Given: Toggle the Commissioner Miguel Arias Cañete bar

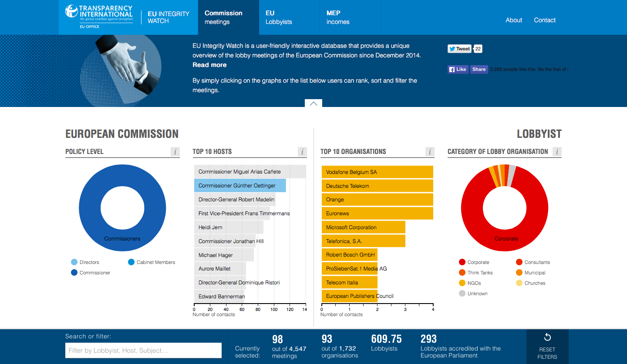Looking at the screenshot, I should 249,172.
